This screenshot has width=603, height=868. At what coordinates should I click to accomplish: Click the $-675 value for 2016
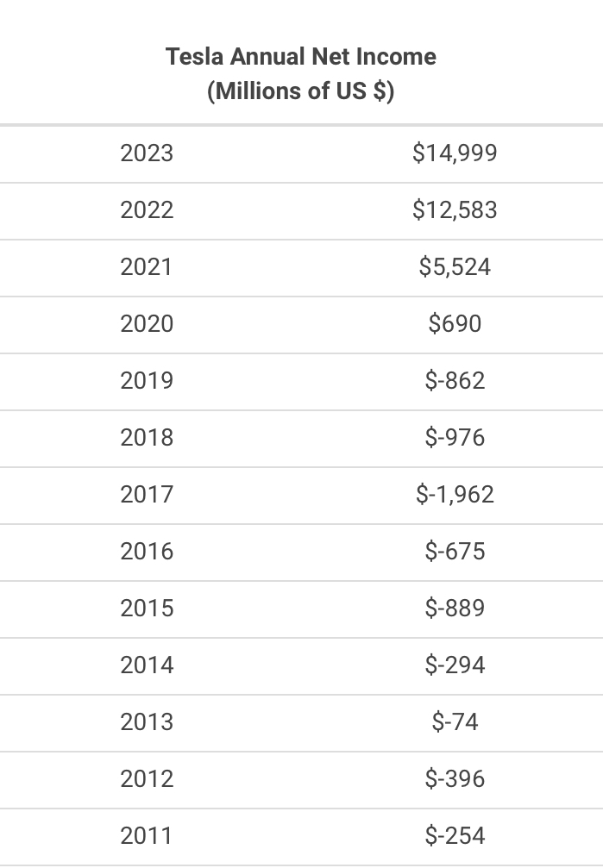[x=455, y=552]
